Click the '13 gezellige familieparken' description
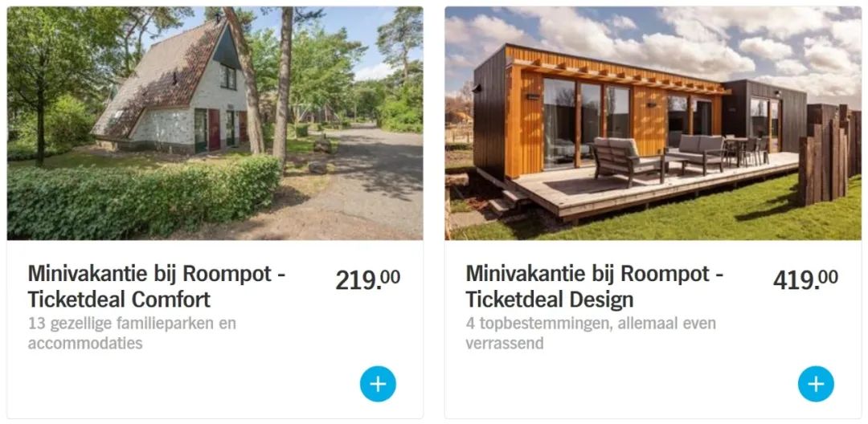The width and height of the screenshot is (868, 424). 132,332
